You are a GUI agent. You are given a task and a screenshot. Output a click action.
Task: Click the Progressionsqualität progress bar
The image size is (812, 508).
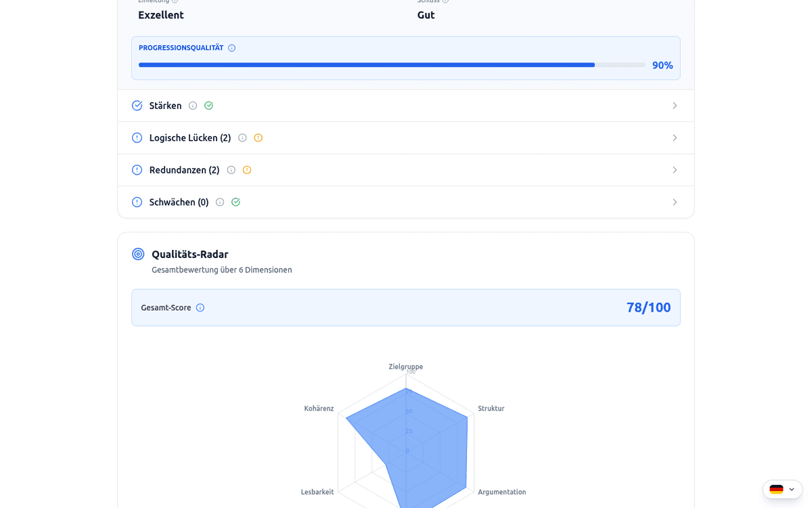pos(392,65)
